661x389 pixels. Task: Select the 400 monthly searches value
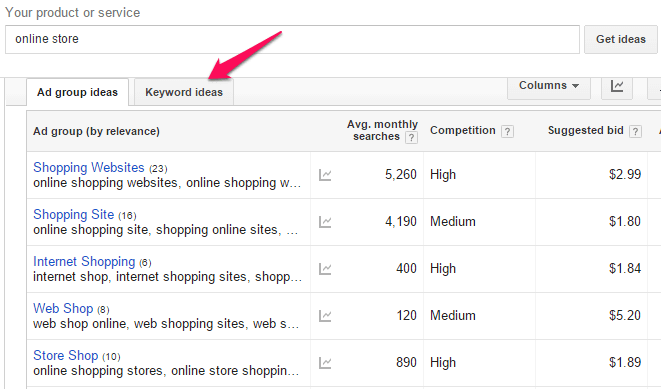406,268
